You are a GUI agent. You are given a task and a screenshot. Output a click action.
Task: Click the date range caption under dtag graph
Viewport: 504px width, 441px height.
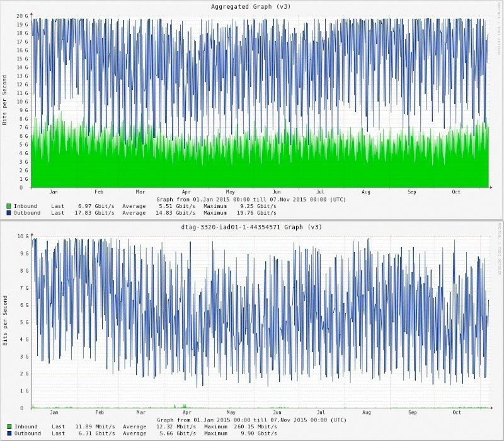[251, 420]
